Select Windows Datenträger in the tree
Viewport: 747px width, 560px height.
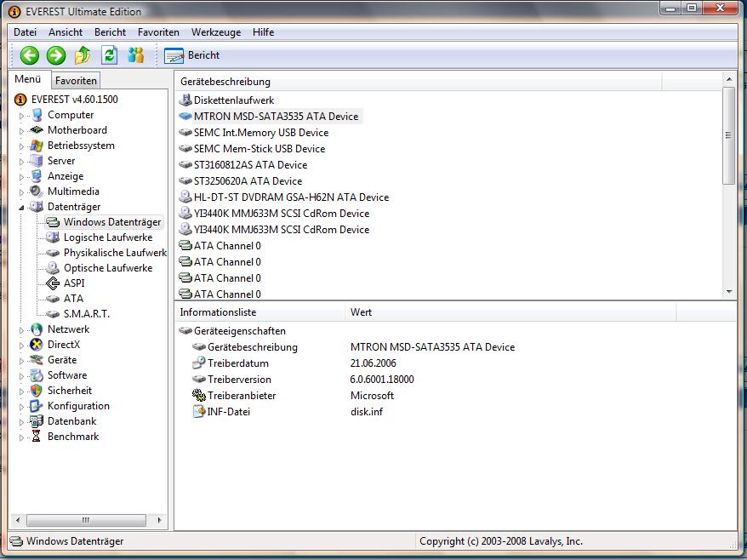112,222
